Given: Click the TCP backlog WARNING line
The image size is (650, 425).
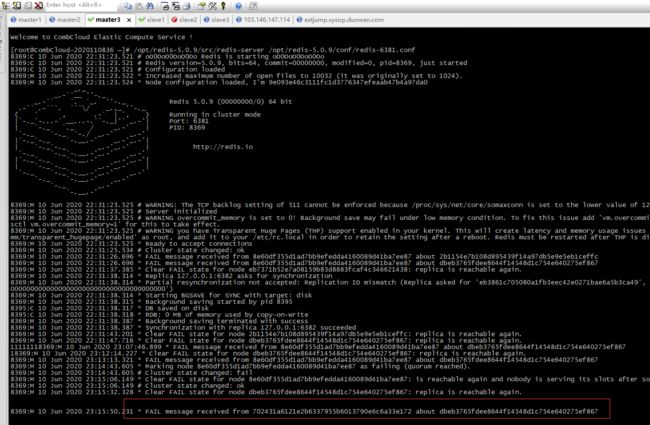Looking at the screenshot, I should [330, 205].
